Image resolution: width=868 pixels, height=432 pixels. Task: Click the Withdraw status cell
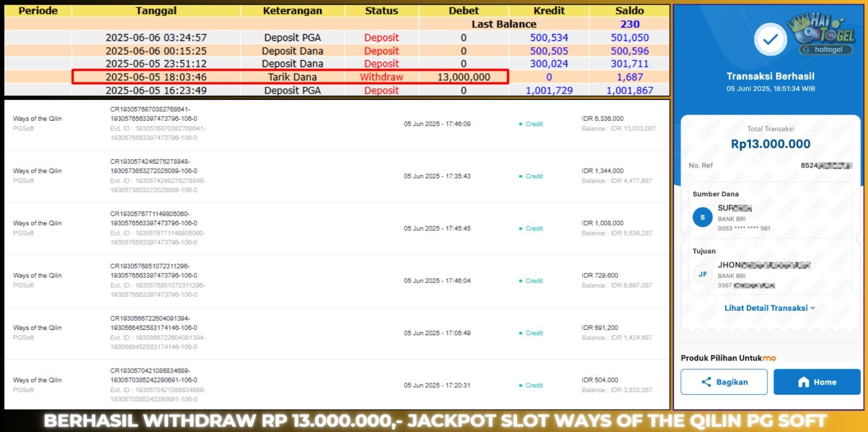click(381, 77)
